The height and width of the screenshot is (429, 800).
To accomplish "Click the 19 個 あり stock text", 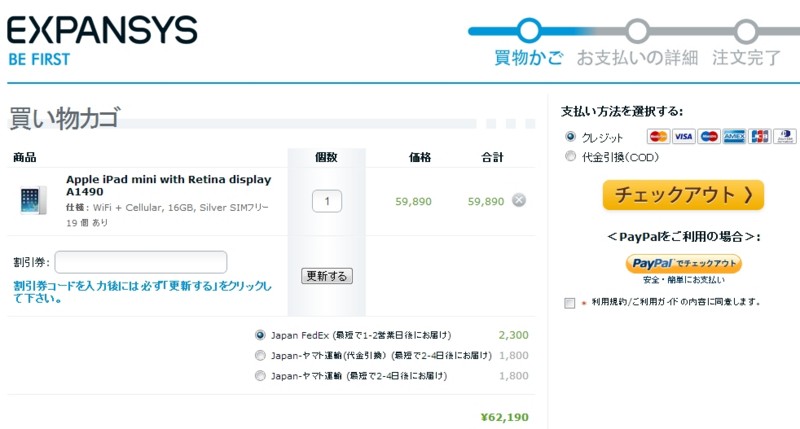I will pyautogui.click(x=87, y=222).
